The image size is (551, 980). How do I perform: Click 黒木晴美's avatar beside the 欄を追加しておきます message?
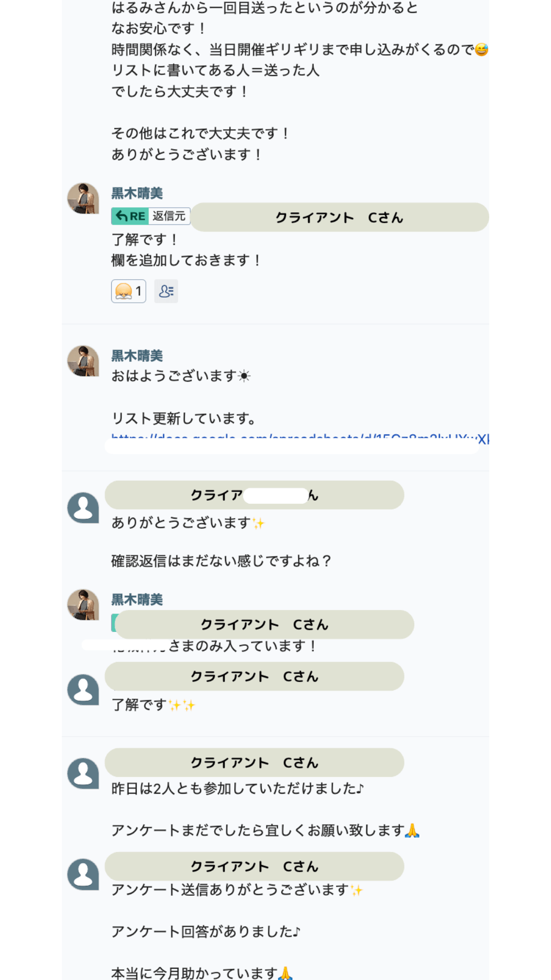coord(83,198)
